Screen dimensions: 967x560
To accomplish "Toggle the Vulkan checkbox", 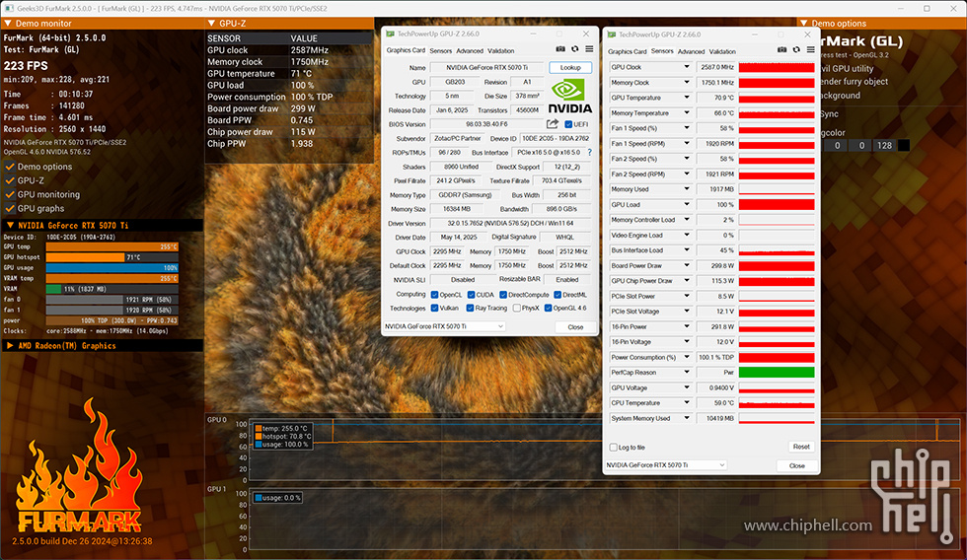I will click(434, 308).
